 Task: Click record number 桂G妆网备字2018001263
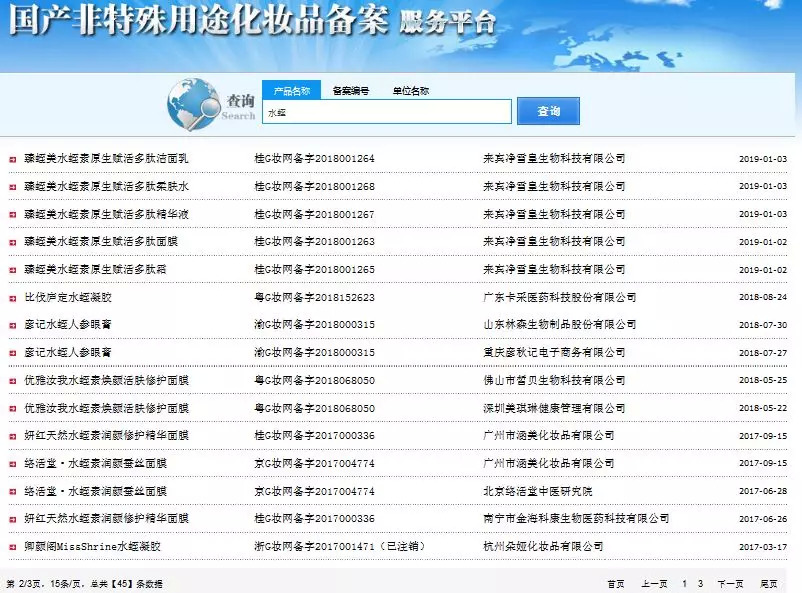click(314, 241)
